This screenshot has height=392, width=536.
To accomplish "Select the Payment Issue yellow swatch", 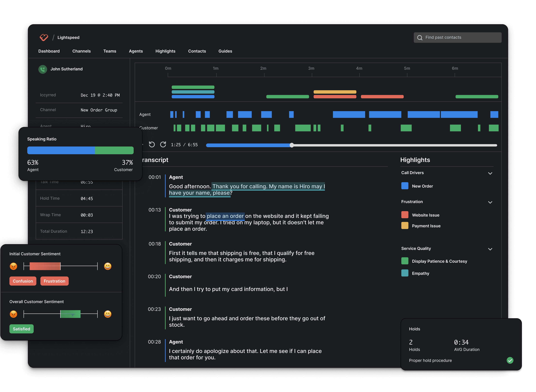I will [405, 225].
